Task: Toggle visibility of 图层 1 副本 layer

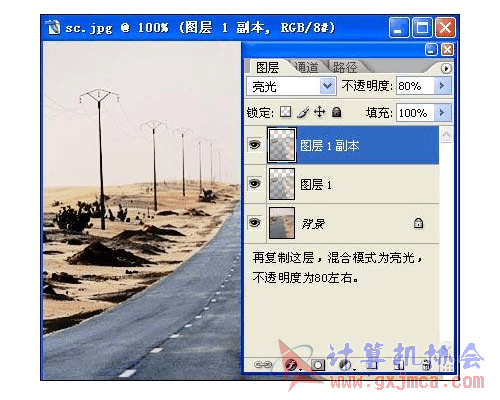Action: point(255,145)
